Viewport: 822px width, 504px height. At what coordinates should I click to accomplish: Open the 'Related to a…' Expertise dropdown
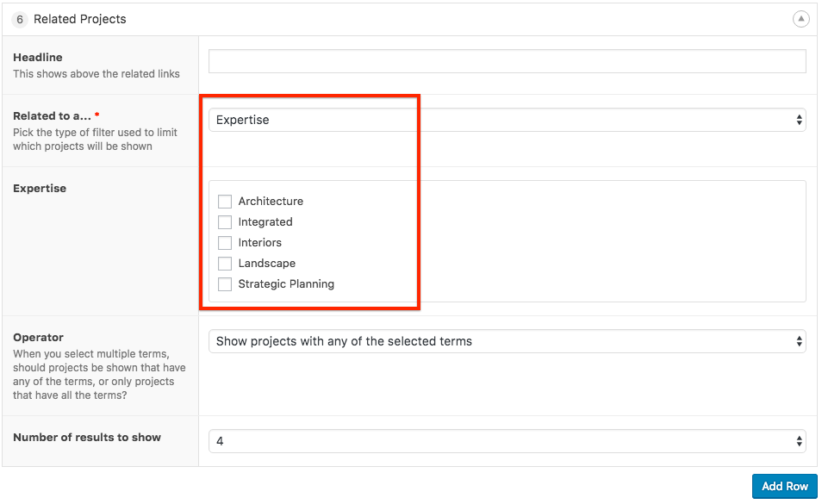507,120
